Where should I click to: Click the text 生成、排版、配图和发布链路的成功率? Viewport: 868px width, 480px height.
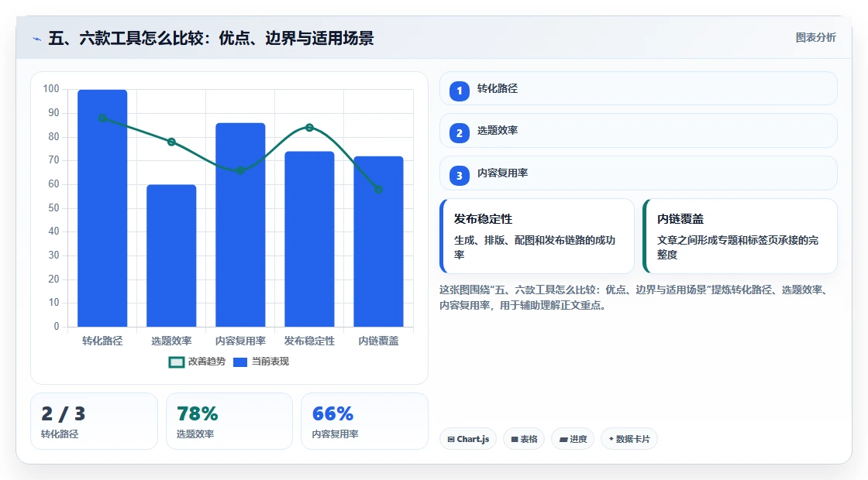[x=535, y=247]
